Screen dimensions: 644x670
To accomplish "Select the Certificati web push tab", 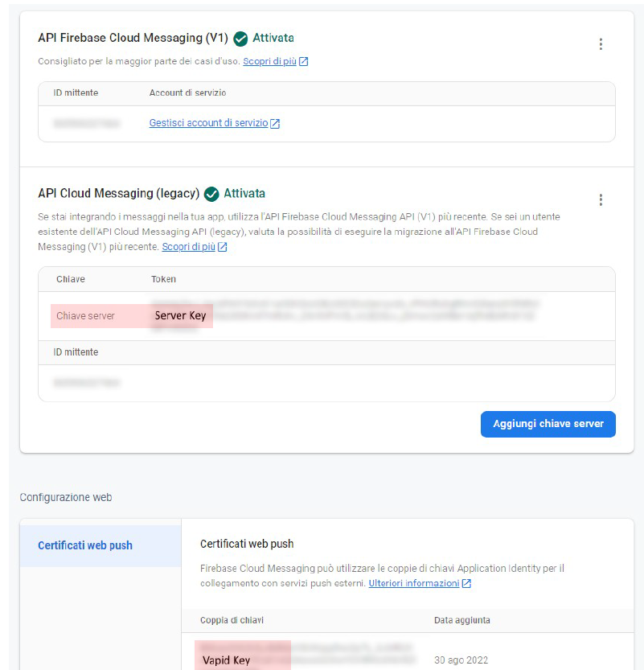I will point(100,545).
